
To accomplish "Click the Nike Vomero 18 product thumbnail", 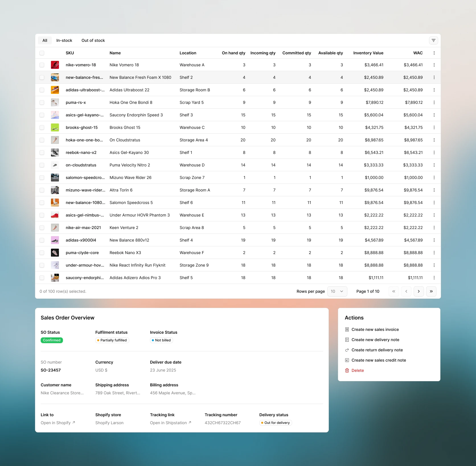I will click(55, 65).
